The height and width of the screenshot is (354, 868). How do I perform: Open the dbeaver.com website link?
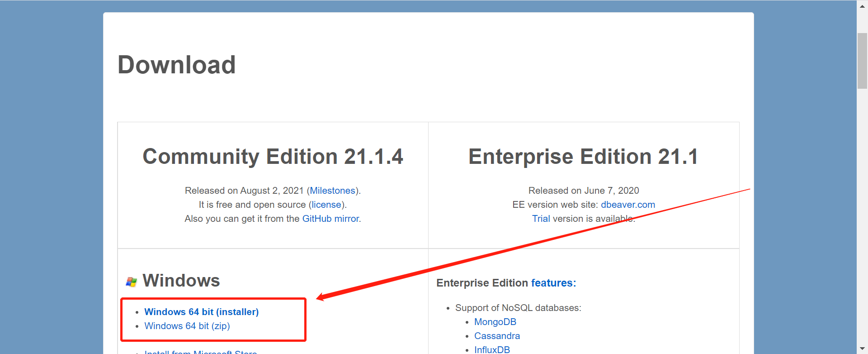click(x=628, y=205)
